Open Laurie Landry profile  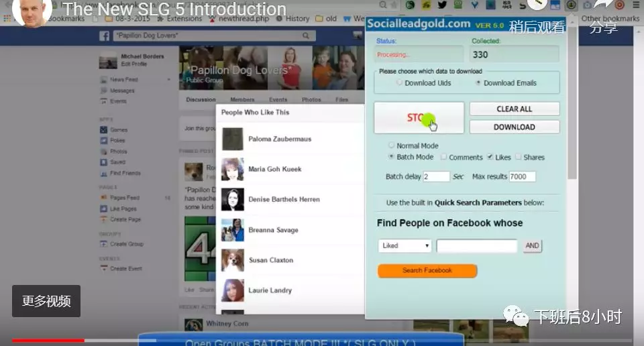(270, 290)
